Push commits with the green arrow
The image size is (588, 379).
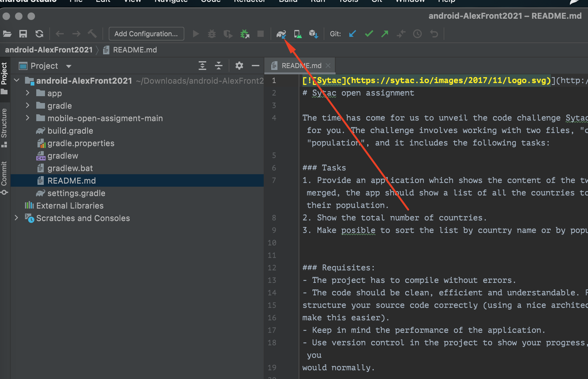385,34
